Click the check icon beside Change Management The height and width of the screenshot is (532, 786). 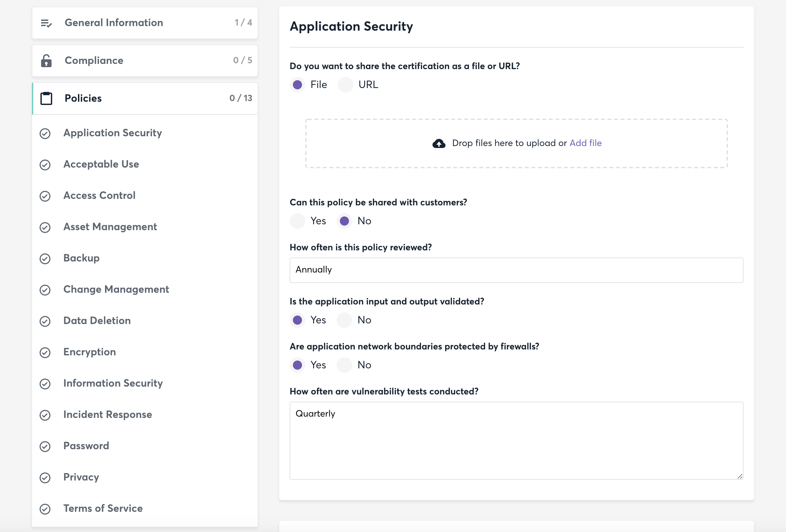(x=45, y=290)
